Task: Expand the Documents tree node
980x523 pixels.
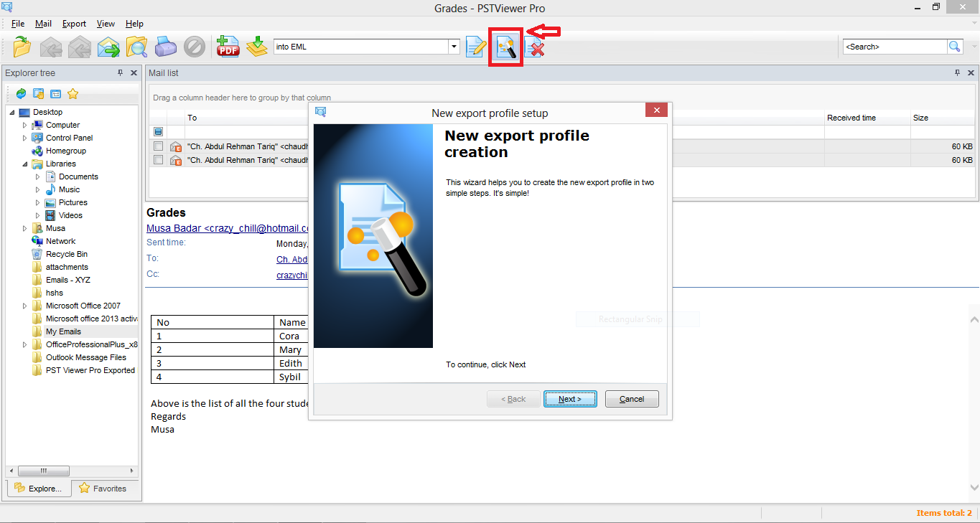Action: click(x=38, y=176)
